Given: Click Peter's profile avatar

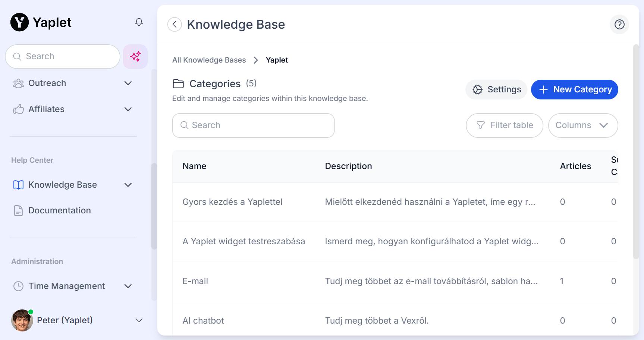Looking at the screenshot, I should tap(22, 320).
